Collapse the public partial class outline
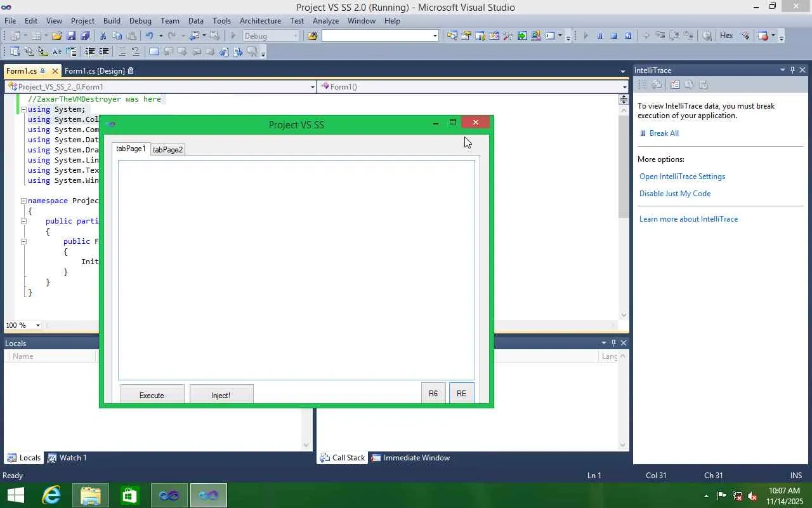The image size is (812, 508). pos(23,221)
